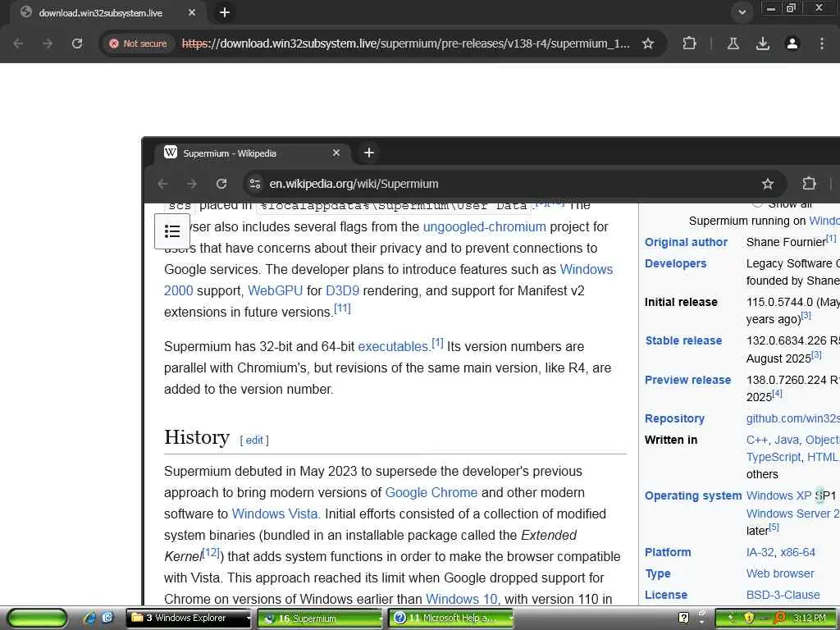Open the D3D9 article link

(x=342, y=290)
